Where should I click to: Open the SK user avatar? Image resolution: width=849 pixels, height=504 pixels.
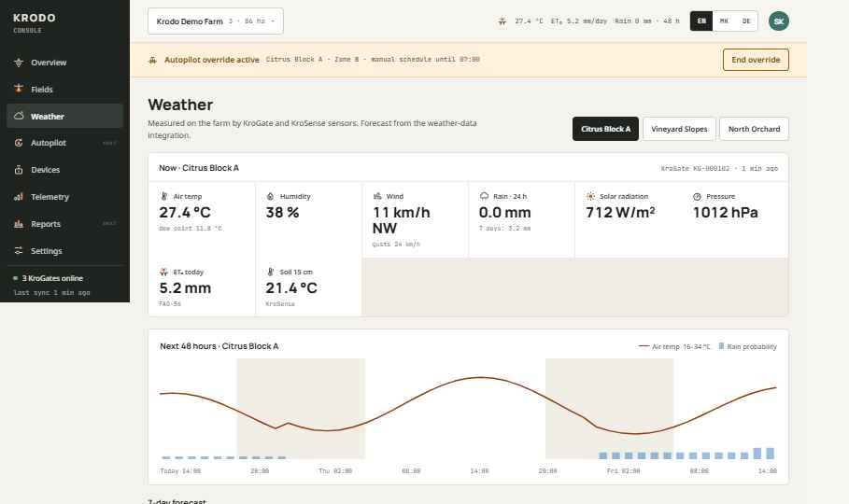click(x=779, y=21)
